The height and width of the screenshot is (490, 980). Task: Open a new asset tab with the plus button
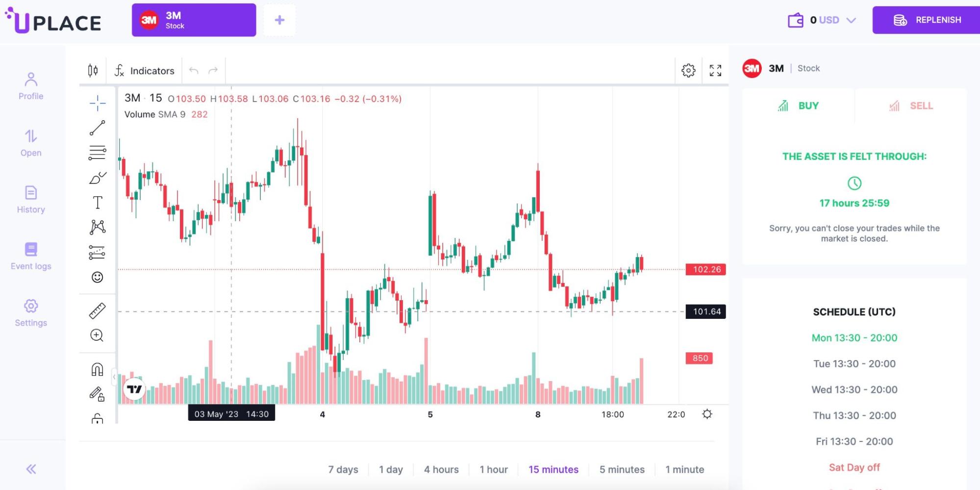[279, 20]
